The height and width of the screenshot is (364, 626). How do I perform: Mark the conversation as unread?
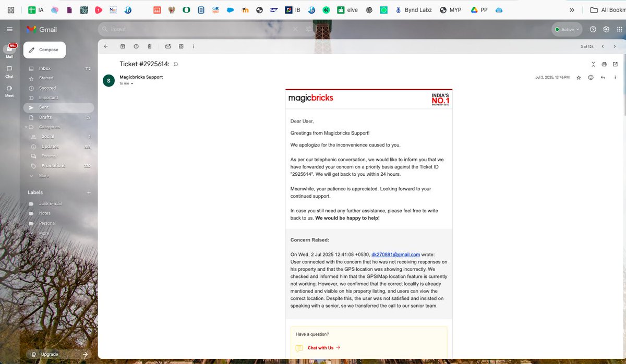(x=167, y=46)
